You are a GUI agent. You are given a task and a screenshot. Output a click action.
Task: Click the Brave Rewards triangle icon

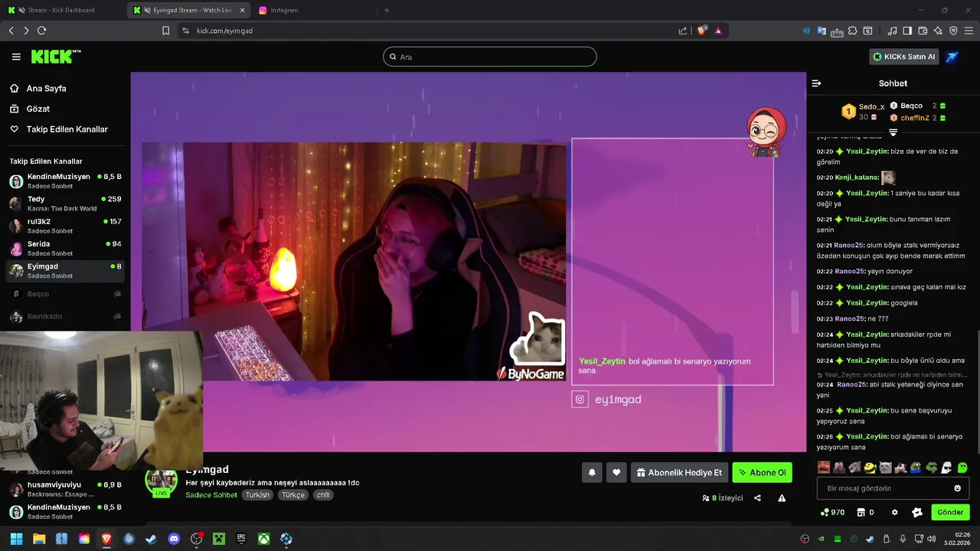tap(718, 31)
